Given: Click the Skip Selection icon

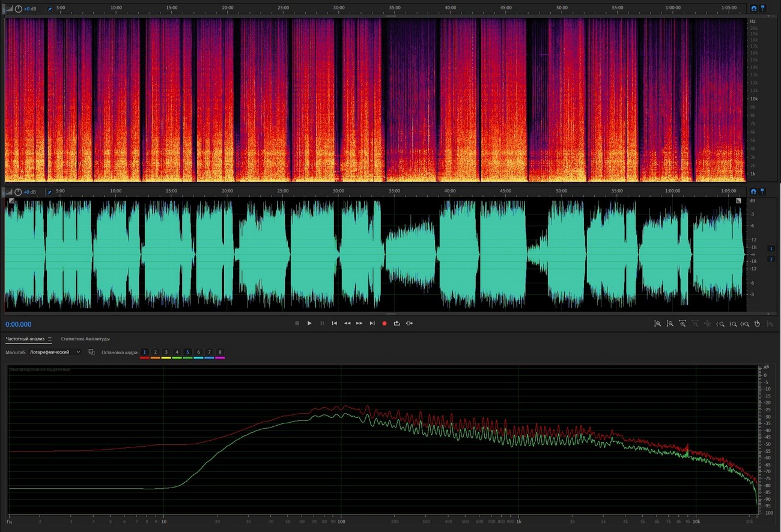Looking at the screenshot, I should (x=409, y=324).
